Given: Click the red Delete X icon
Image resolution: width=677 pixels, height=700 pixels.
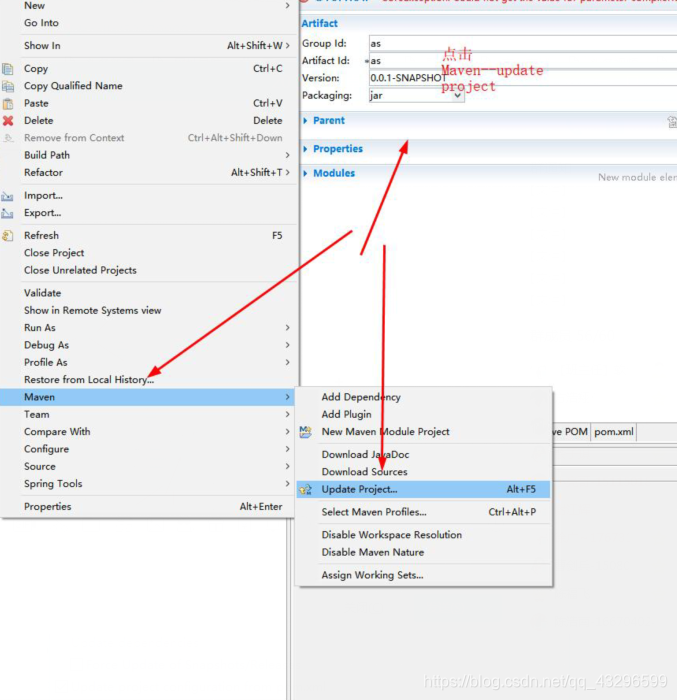Looking at the screenshot, I should 8,121.
